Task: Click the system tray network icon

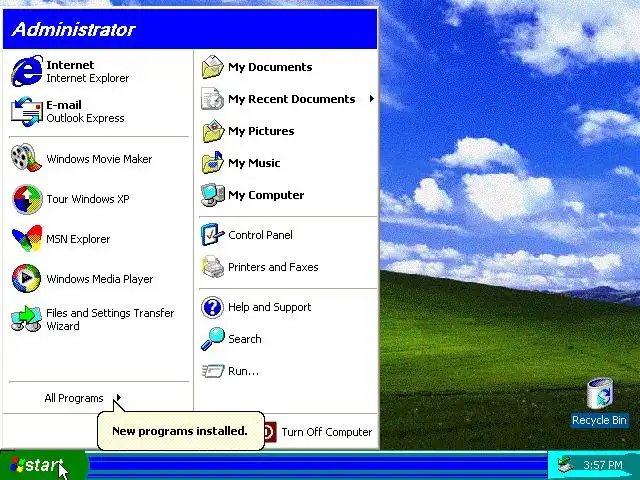Action: coord(567,464)
